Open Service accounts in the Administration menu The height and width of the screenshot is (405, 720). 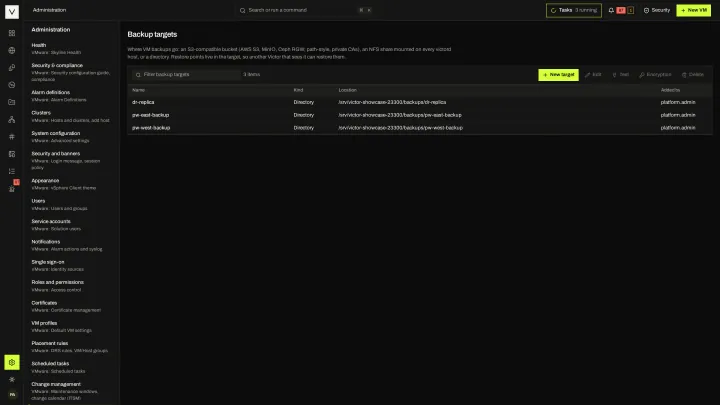point(71,225)
